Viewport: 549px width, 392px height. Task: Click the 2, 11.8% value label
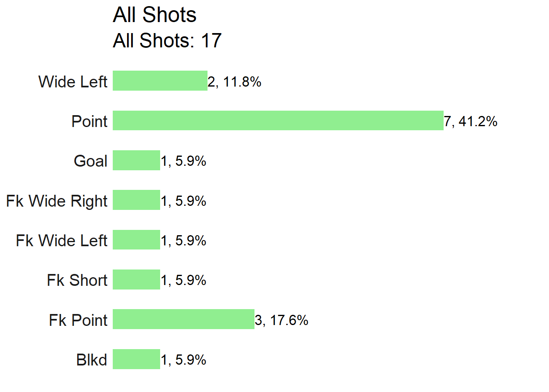[234, 82]
